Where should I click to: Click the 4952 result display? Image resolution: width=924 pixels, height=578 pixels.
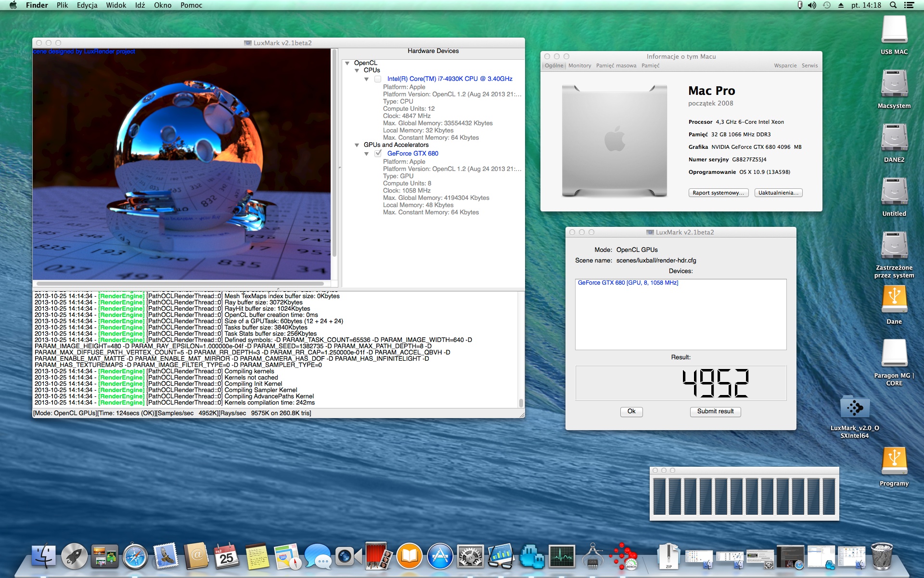[681, 383]
